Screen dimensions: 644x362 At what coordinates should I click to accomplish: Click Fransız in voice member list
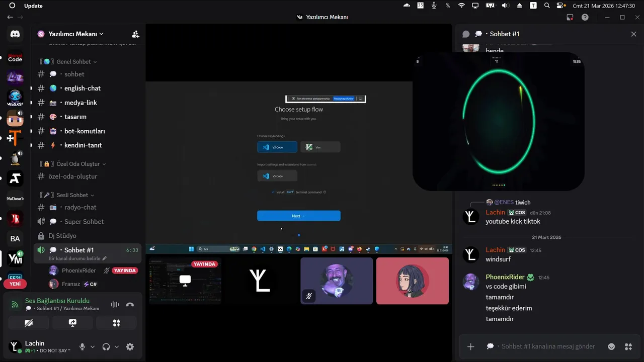tap(71, 284)
